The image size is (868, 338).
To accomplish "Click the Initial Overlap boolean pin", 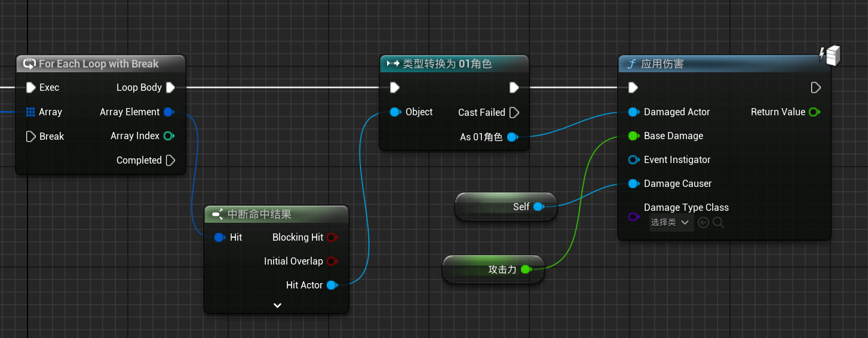I will click(x=332, y=262).
